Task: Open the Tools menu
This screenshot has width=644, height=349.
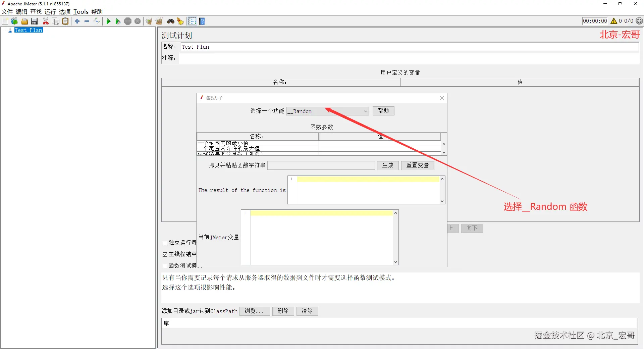Action: [81, 12]
